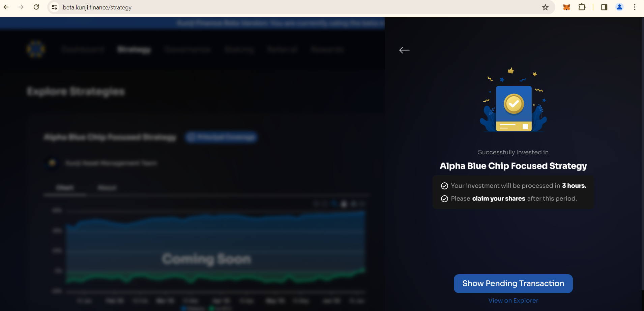The width and height of the screenshot is (644, 311).
Task: Open the View on Explorer link
Action: click(513, 301)
